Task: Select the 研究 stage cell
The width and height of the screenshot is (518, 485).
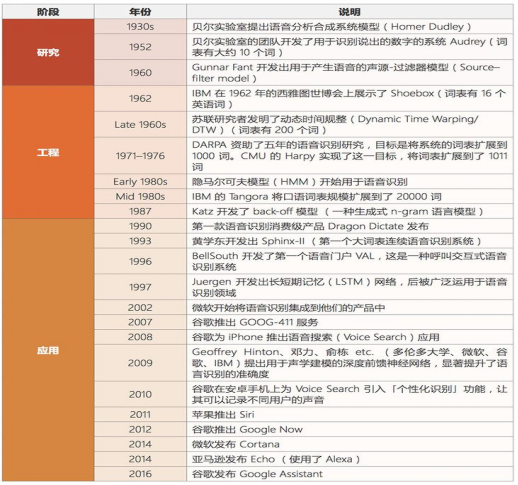Action: [x=48, y=52]
